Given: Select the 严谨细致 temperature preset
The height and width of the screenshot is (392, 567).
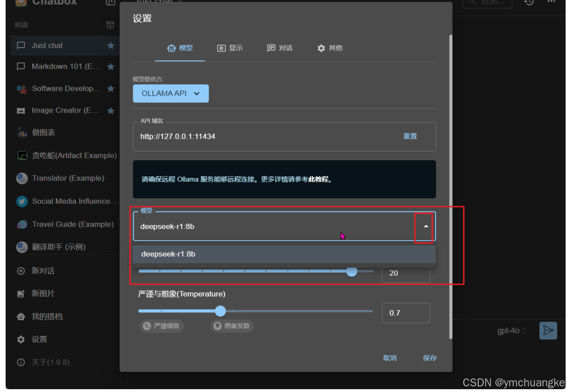Looking at the screenshot, I should click(x=161, y=326).
